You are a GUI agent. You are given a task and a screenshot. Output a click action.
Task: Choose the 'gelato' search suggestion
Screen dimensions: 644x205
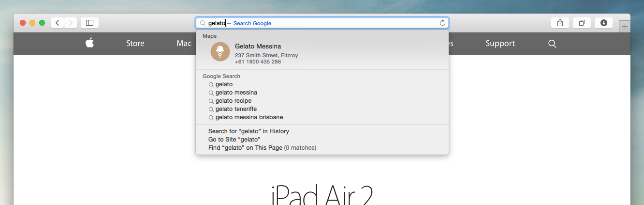pyautogui.click(x=322, y=84)
